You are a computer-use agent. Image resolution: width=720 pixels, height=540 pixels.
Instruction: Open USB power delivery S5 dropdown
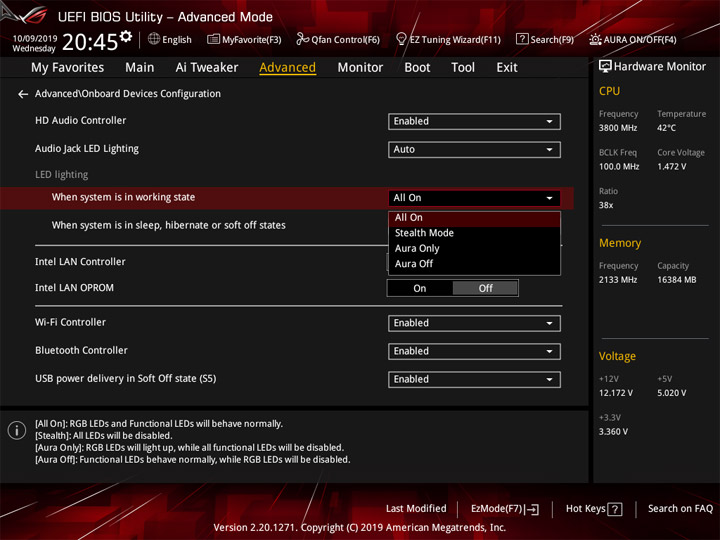coord(474,379)
